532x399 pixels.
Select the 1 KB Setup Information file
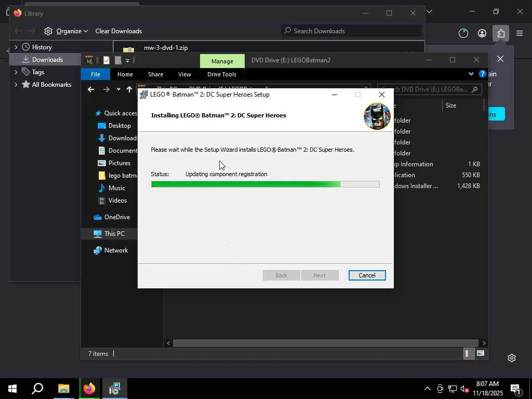pos(437,164)
